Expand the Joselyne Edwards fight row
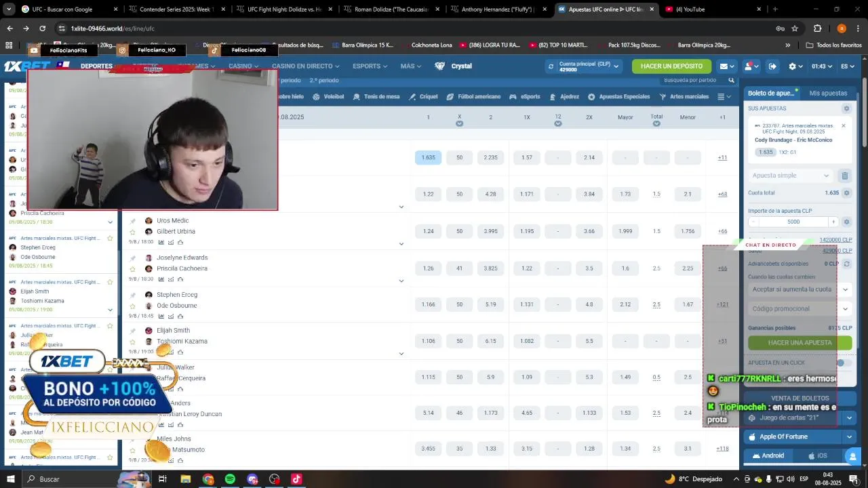 [401, 281]
